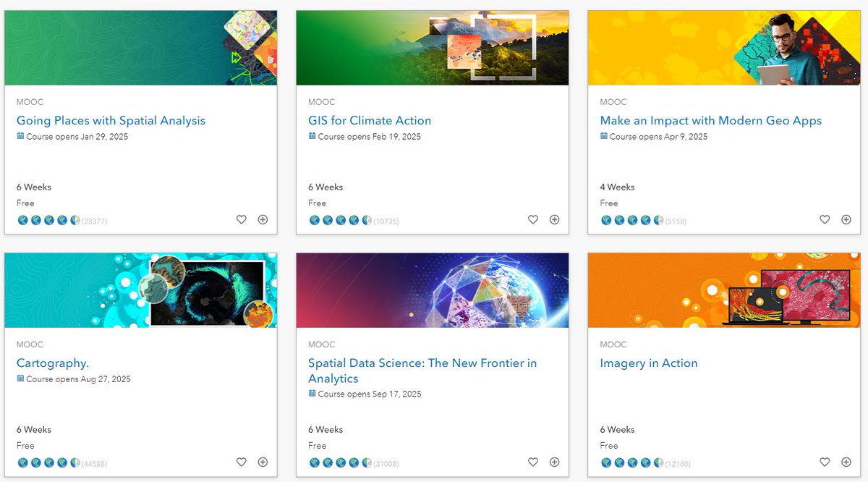Add Make an Impact with Modern Geo Apps
The width and height of the screenshot is (868, 482).
pyautogui.click(x=846, y=220)
